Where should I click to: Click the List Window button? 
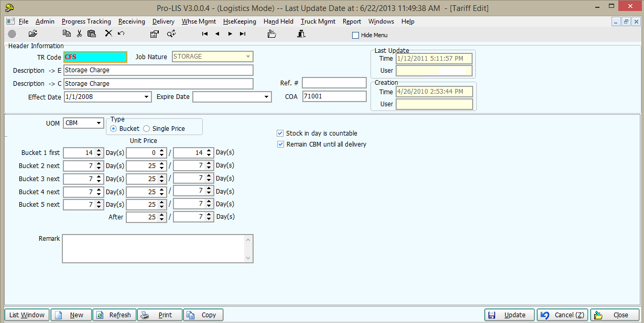tap(27, 315)
